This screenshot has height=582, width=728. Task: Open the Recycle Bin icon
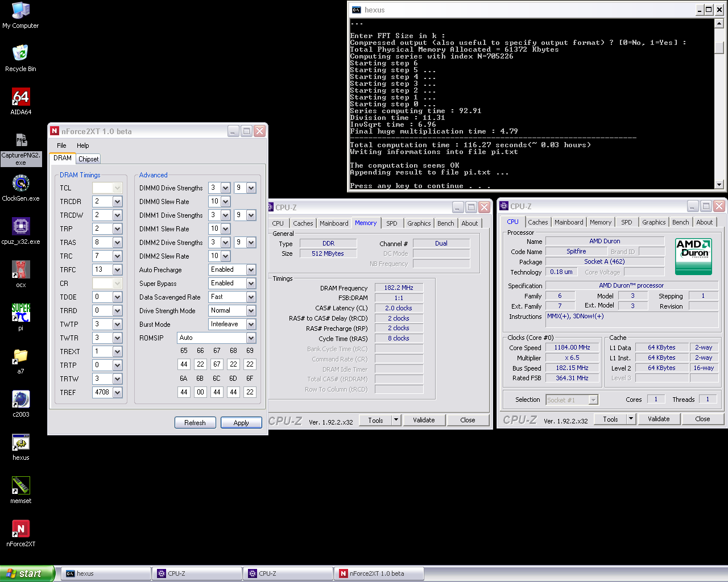pos(20,59)
